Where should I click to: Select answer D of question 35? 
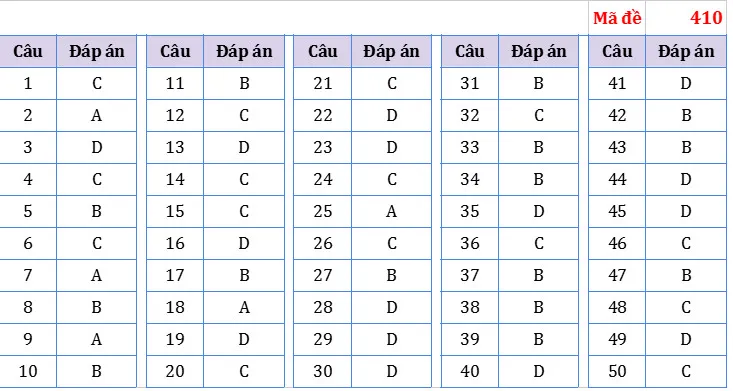(538, 211)
